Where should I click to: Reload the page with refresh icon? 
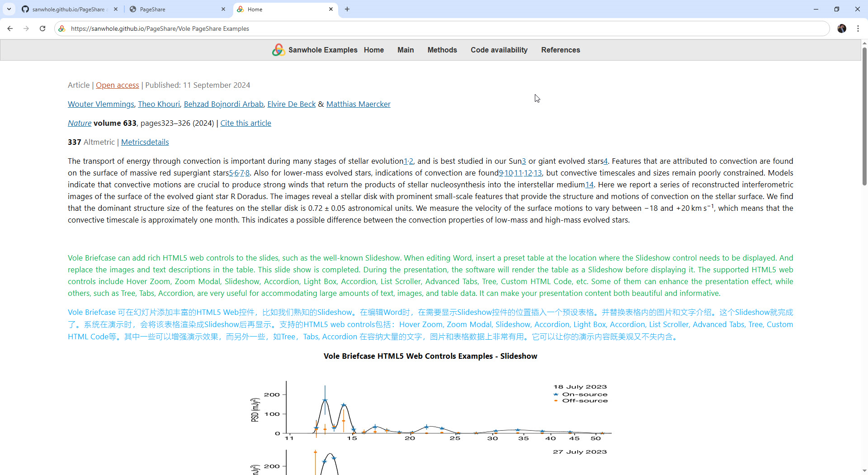tap(42, 28)
